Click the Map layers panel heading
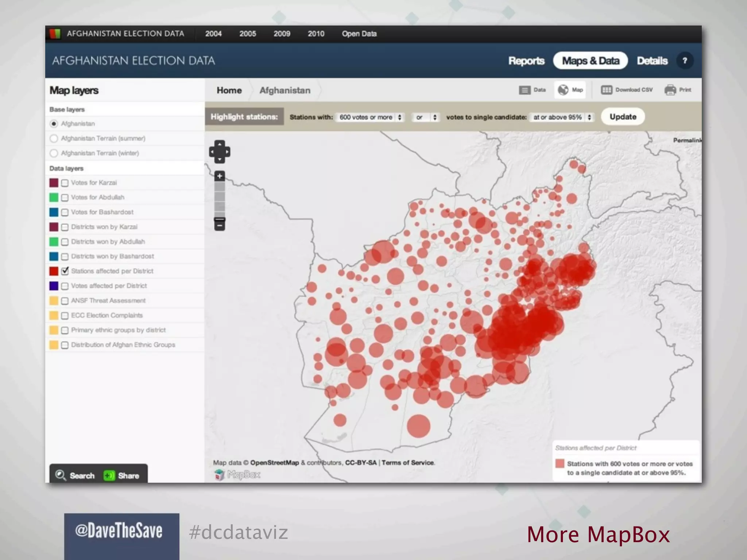This screenshot has height=560, width=747. click(x=74, y=90)
